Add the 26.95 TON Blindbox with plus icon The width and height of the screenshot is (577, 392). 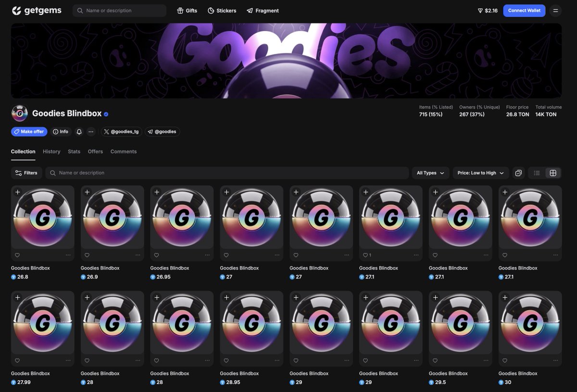point(157,192)
